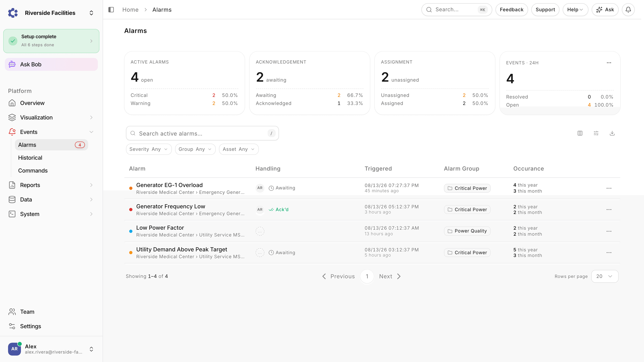Open row actions for Utility Demand Above Peak Target
The height and width of the screenshot is (362, 644).
(609, 253)
